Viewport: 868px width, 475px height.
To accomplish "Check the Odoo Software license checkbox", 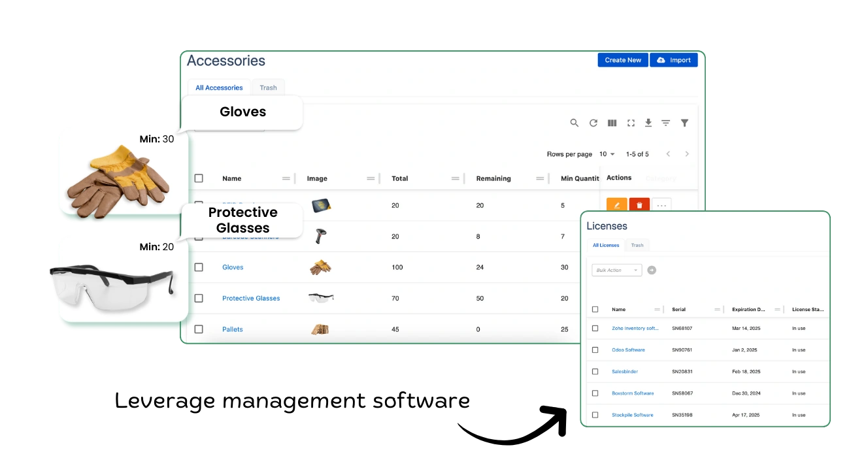I will pyautogui.click(x=595, y=350).
